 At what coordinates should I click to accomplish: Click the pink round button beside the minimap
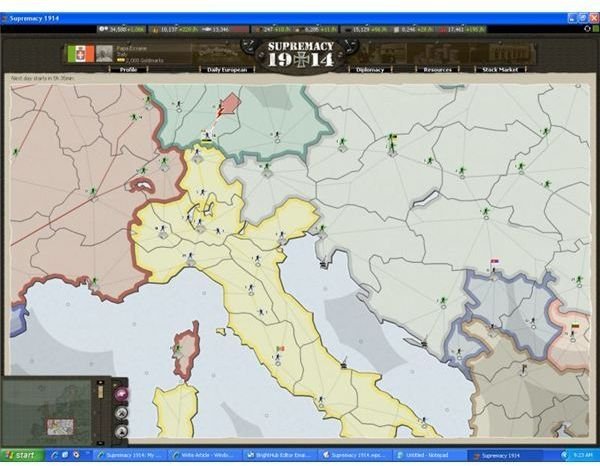pos(122,394)
